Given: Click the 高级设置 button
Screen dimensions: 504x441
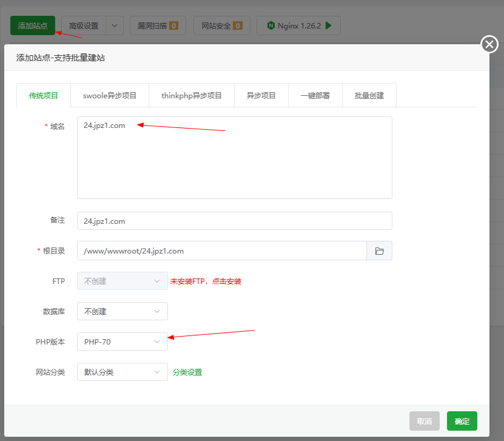Looking at the screenshot, I should click(84, 25).
